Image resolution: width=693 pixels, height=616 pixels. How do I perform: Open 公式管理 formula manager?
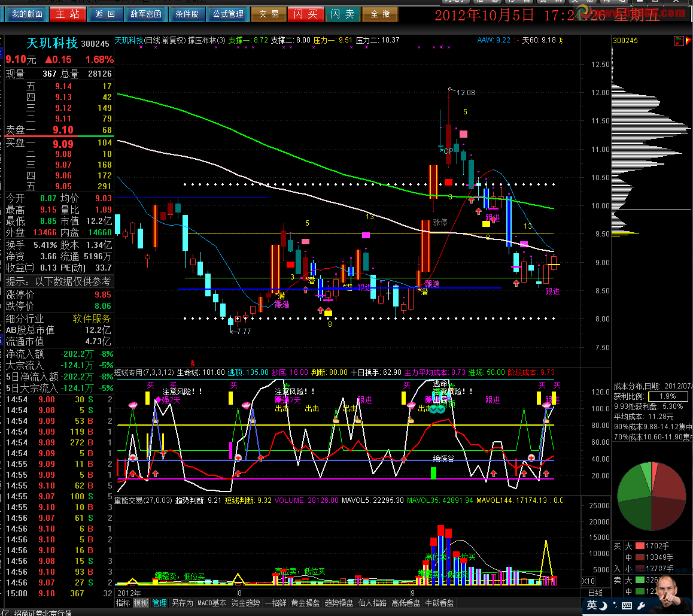pyautogui.click(x=228, y=14)
